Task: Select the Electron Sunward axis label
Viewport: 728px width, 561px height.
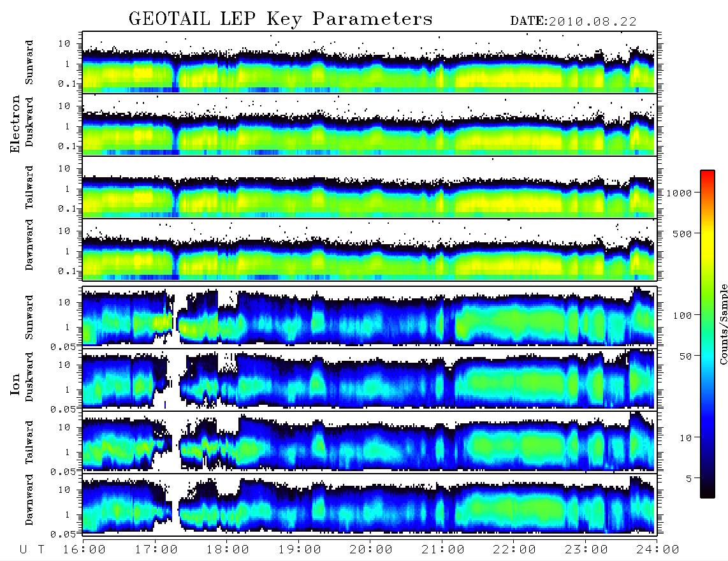Action: click(x=29, y=62)
